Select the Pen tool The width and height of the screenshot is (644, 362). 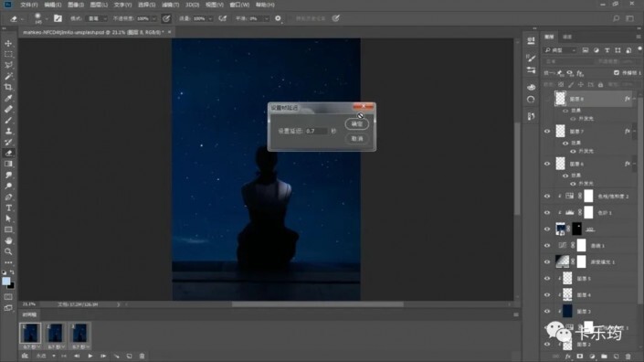click(8, 197)
